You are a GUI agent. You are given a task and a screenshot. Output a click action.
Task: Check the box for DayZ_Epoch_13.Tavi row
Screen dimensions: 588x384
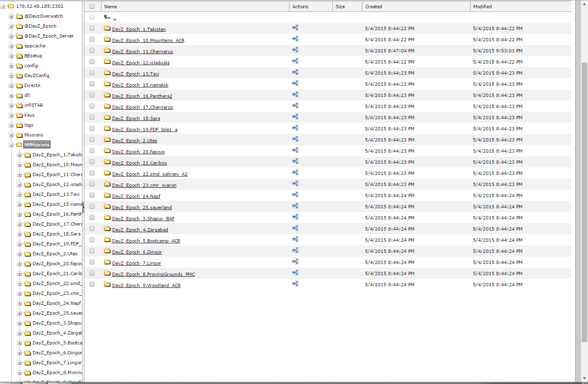pos(92,73)
